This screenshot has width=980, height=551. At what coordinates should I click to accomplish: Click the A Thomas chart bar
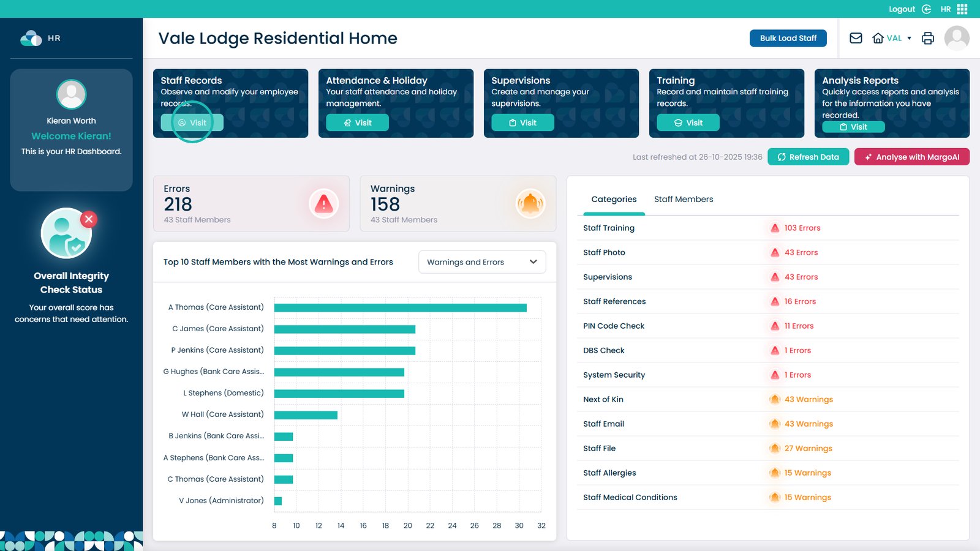tap(400, 307)
